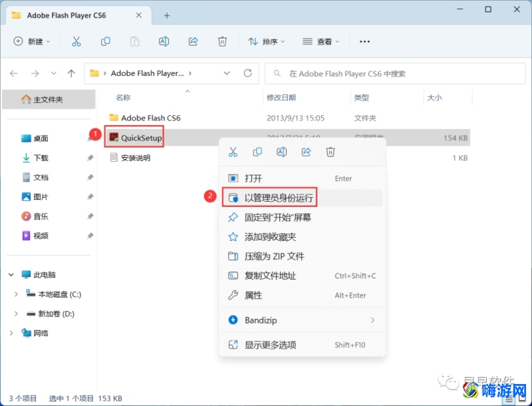Unpin 音乐 using its pin icon
Viewport: 532px width, 406px height.
coord(90,216)
